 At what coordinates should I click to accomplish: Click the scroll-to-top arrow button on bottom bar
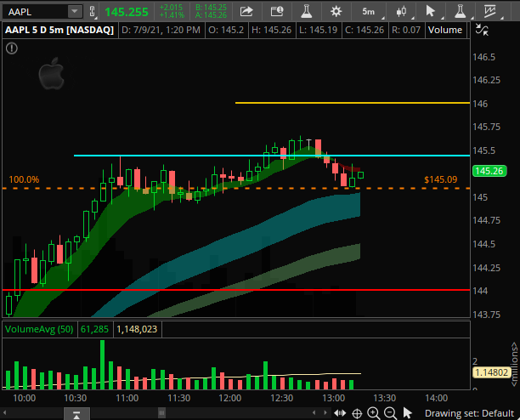click(x=76, y=414)
